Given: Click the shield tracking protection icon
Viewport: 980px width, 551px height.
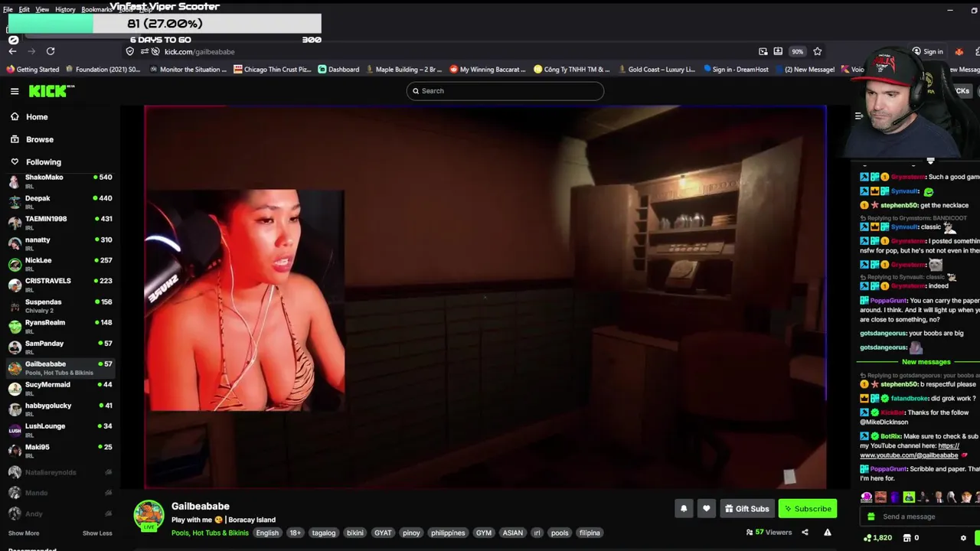Looking at the screenshot, I should pyautogui.click(x=130, y=51).
